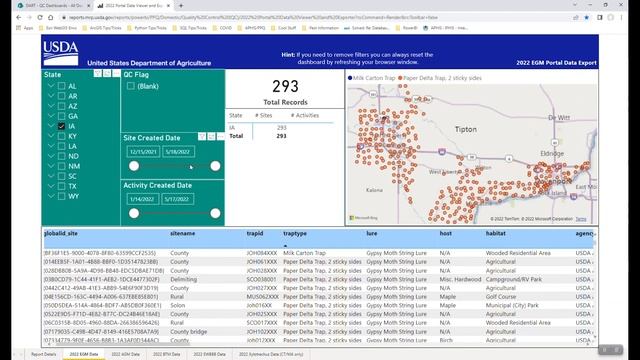Open the APHIS-PPQ bookmark folder

[x=251, y=28]
